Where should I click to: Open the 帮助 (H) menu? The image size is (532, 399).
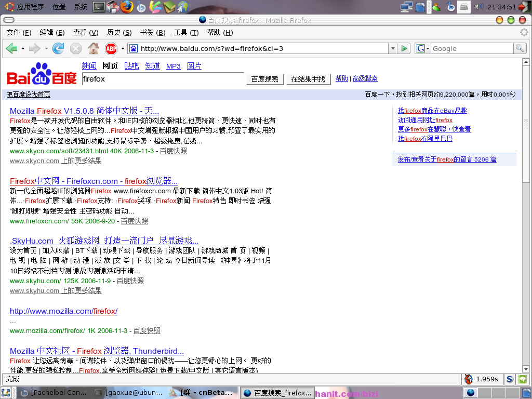[x=220, y=33]
